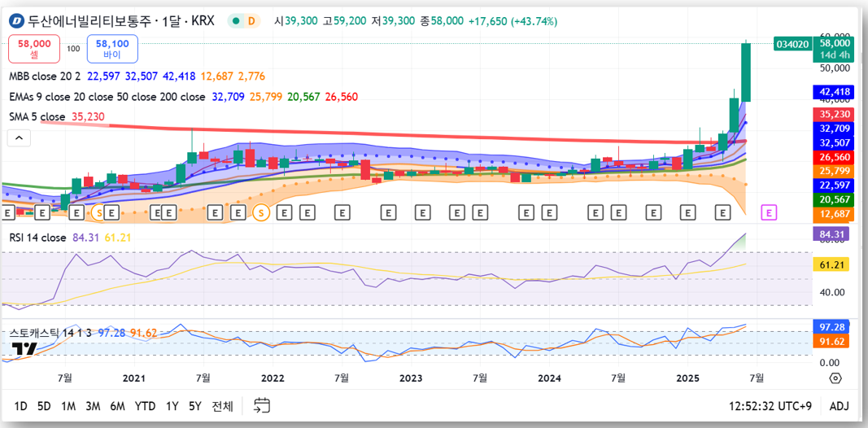Click the blue 32,709 price axis label
This screenshot has height=428, width=868.
832,129
